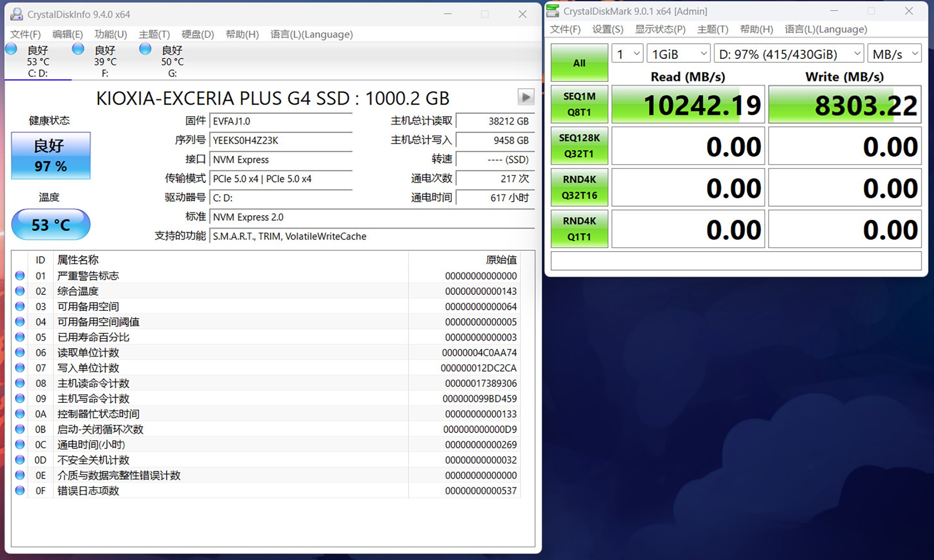
Task: Open the 1GiB test size dropdown
Action: tap(679, 54)
